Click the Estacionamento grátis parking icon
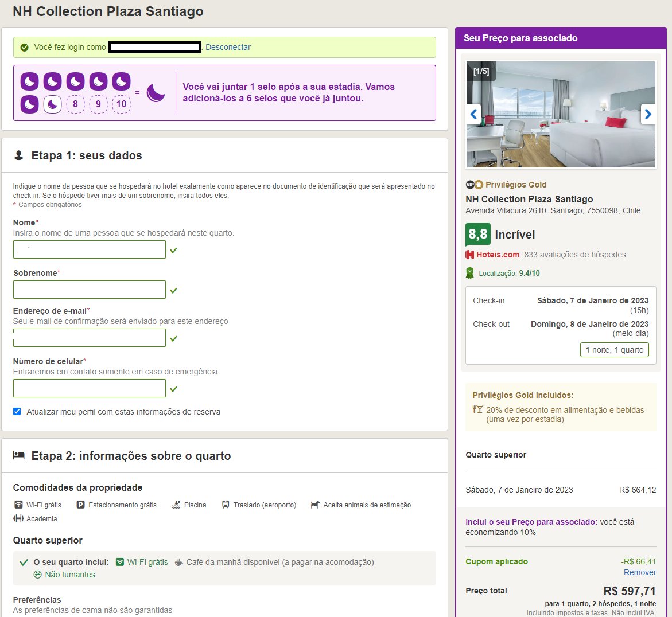 (x=80, y=505)
